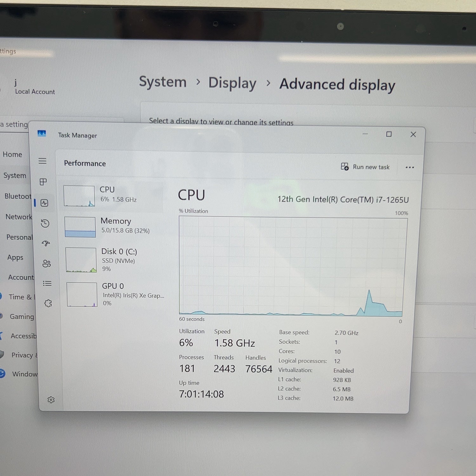Select the Memory usage thumbnail
This screenshot has height=476, width=476.
[x=80, y=227]
